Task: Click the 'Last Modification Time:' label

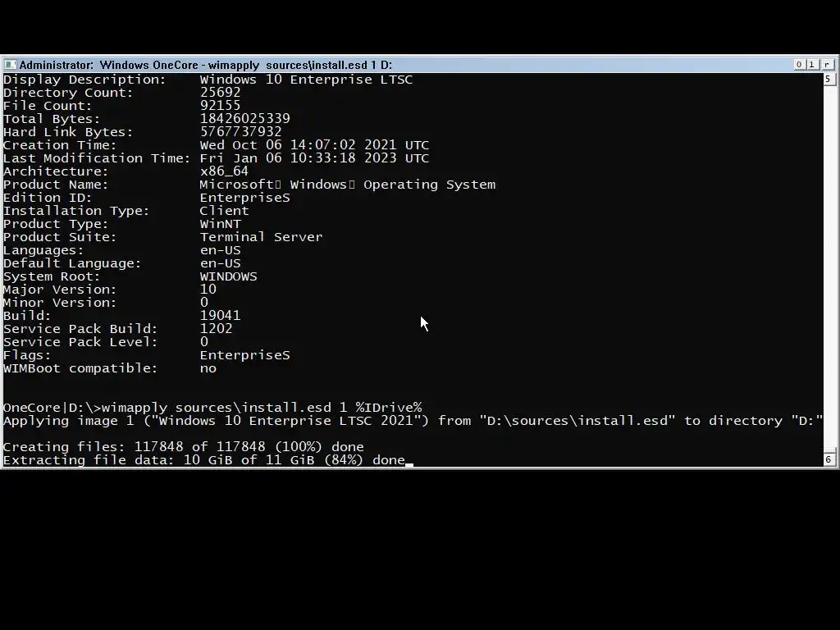Action: point(97,158)
